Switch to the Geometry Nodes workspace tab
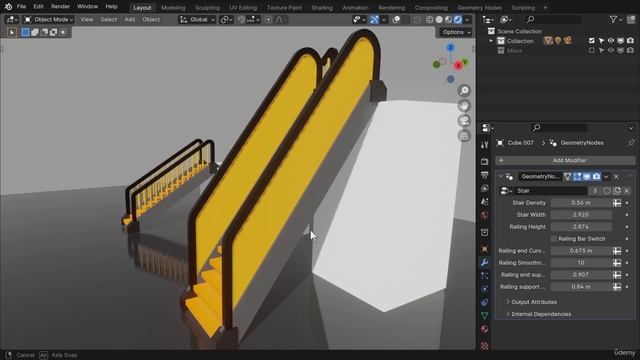 coord(480,8)
